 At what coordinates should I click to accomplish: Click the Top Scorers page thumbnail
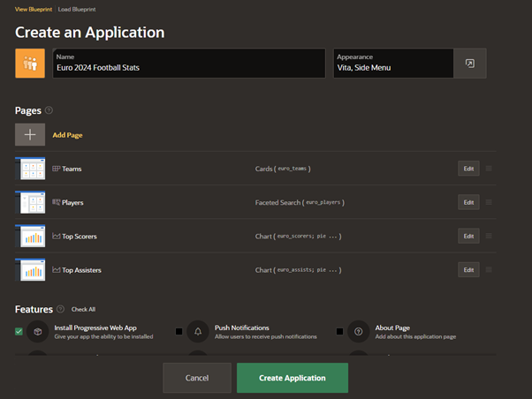pyautogui.click(x=30, y=236)
